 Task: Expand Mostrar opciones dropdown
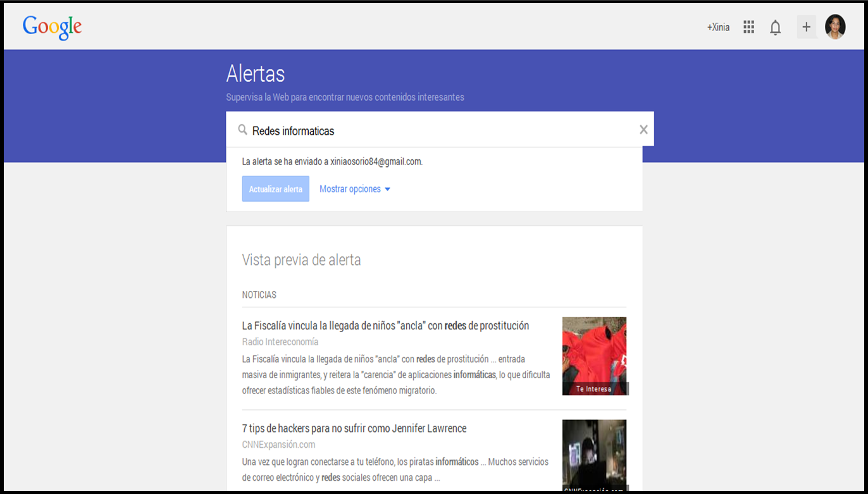355,189
